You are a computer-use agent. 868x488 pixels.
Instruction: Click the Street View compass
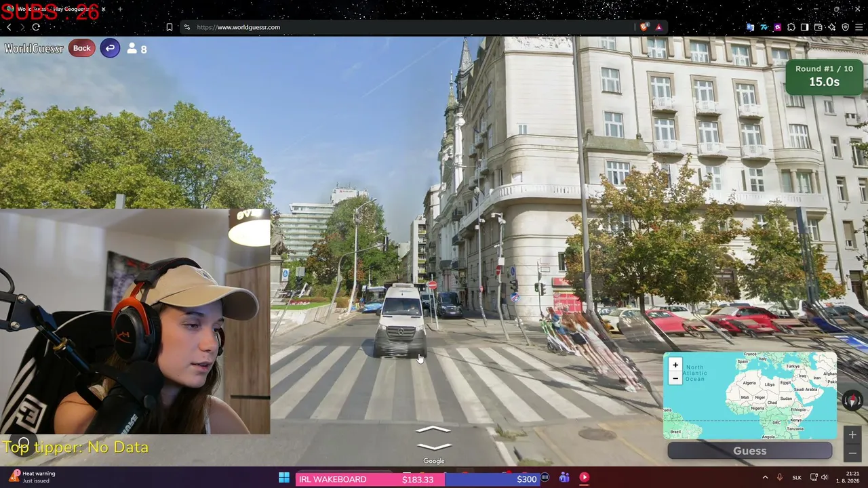pos(852,401)
